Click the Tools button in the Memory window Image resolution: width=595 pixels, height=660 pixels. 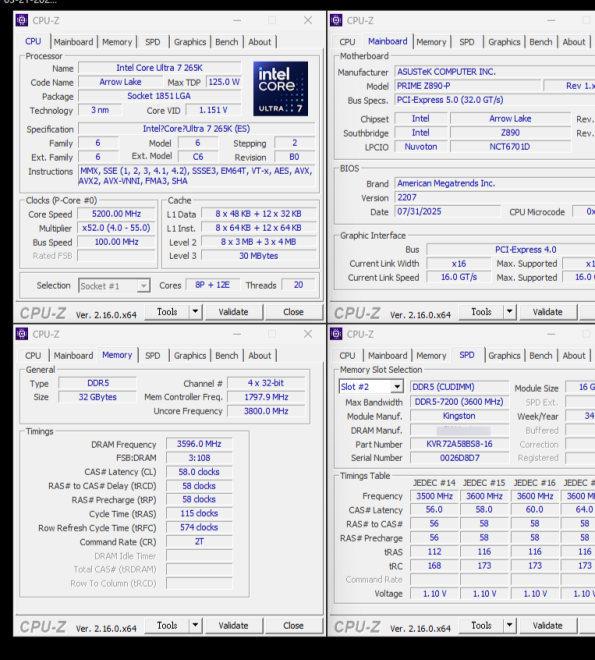pos(167,625)
